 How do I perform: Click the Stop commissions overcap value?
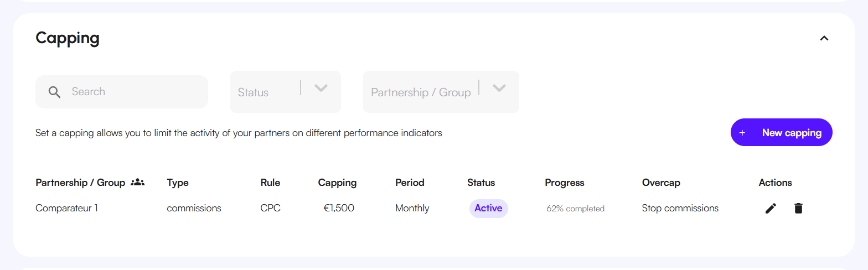(x=680, y=209)
